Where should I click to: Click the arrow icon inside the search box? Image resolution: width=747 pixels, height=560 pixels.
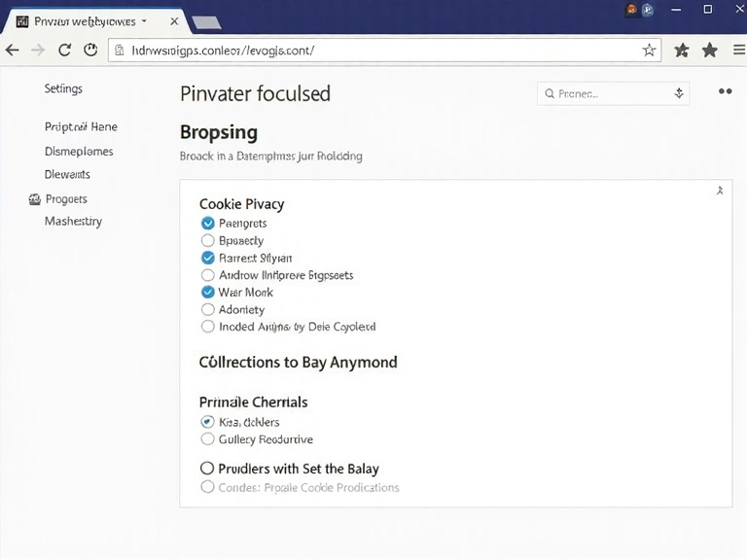pos(679,93)
